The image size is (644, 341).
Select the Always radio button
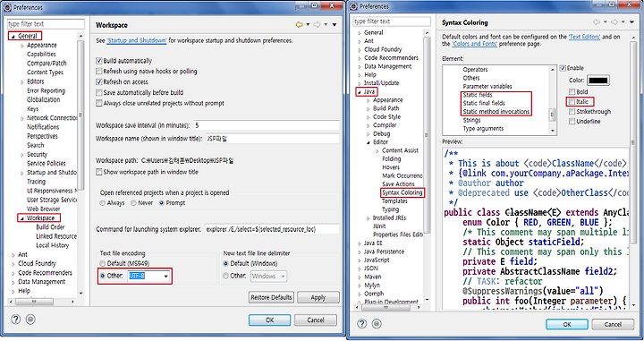(x=103, y=203)
